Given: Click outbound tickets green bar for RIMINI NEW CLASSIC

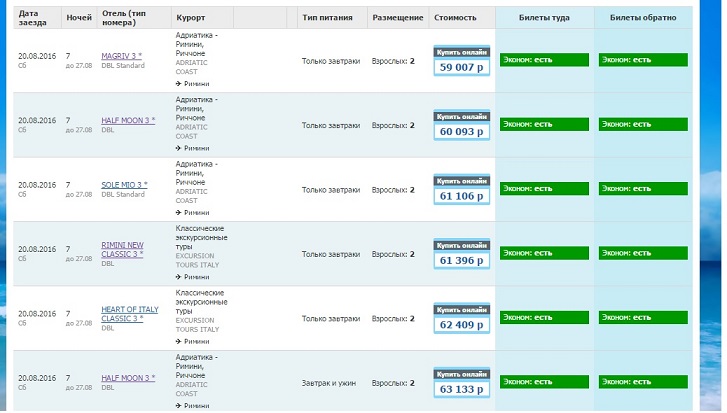Looking at the screenshot, I should 544,253.
